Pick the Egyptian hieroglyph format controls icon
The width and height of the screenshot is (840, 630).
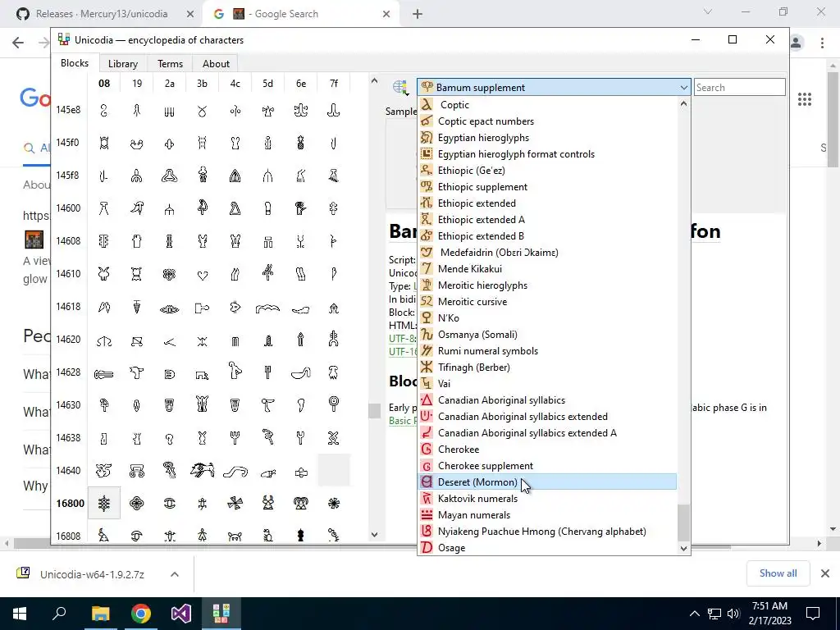[x=427, y=154]
